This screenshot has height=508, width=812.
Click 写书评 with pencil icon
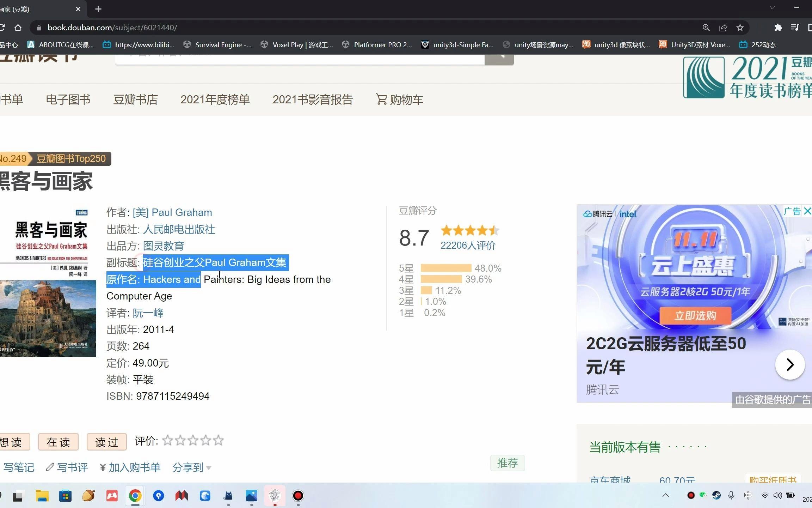(67, 467)
